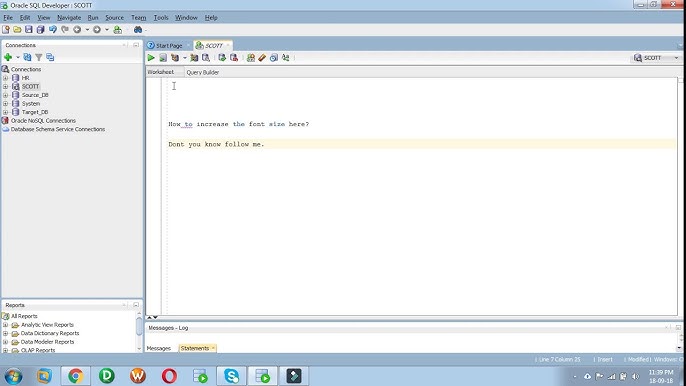Click the Save icon in main toolbar

(x=28, y=30)
